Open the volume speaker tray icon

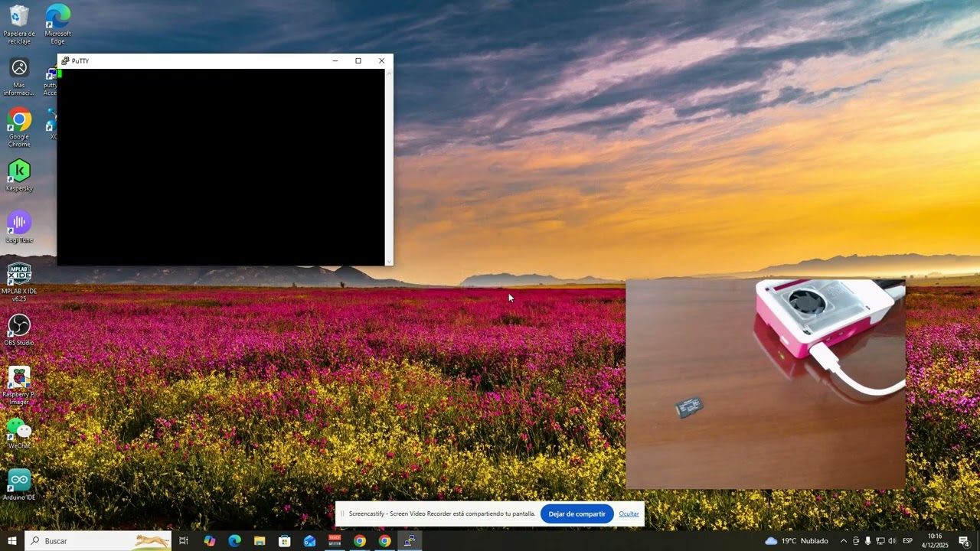point(892,541)
